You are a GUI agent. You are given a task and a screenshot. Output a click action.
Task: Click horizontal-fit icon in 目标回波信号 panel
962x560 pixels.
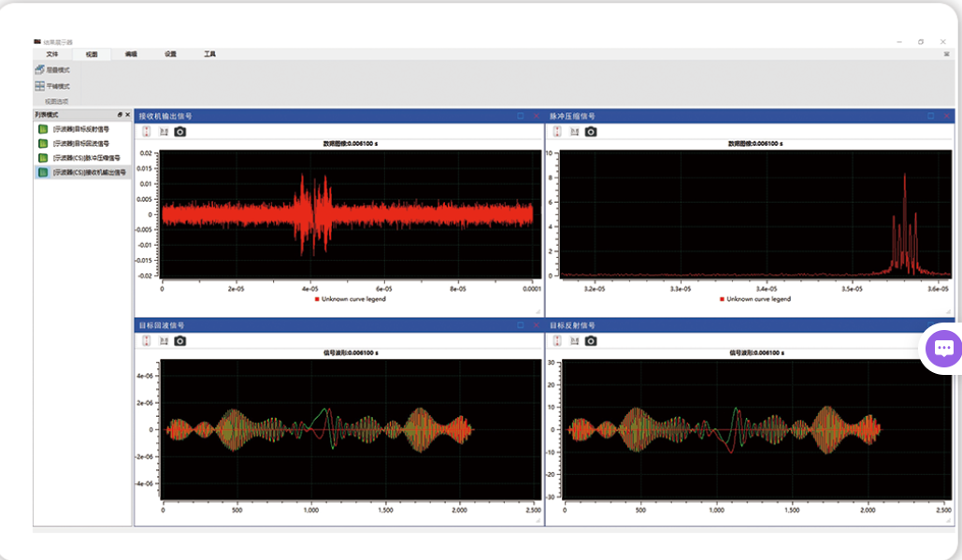click(x=164, y=341)
